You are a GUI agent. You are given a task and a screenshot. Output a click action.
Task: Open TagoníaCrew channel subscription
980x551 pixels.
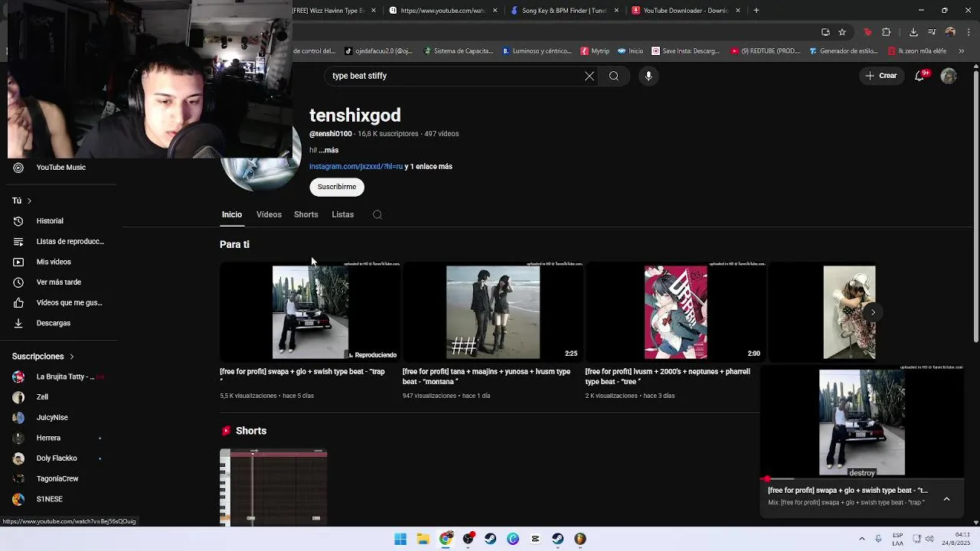tap(58, 479)
